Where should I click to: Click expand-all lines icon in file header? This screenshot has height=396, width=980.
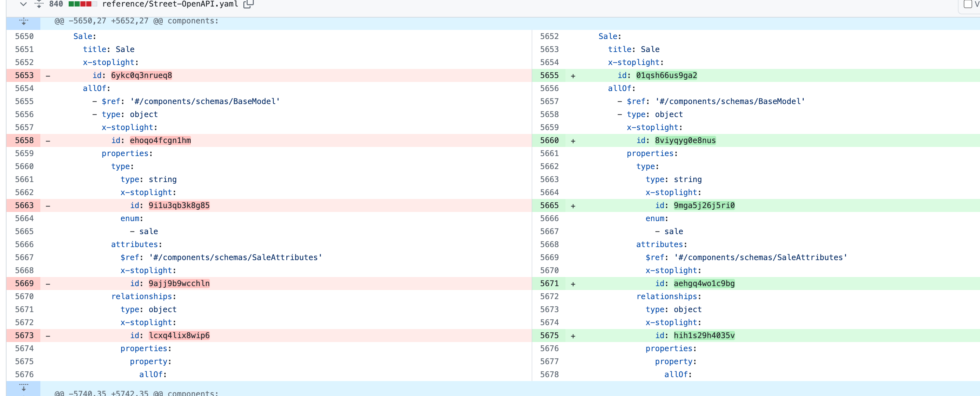point(39,4)
